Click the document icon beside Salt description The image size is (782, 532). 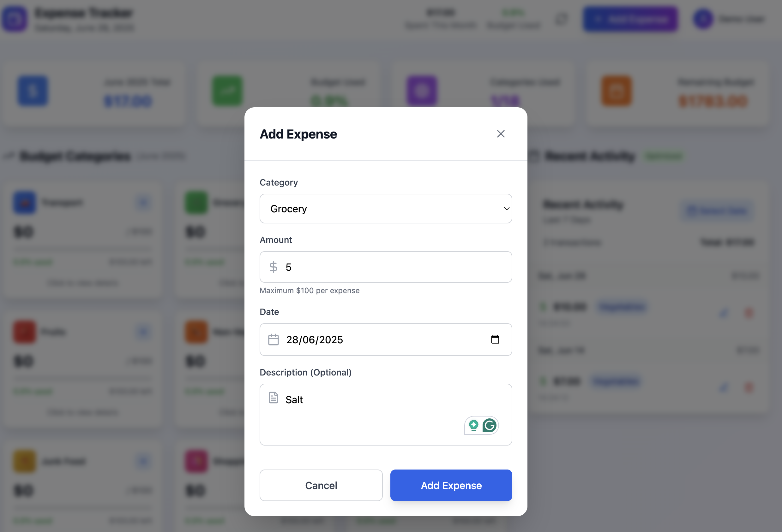(274, 397)
